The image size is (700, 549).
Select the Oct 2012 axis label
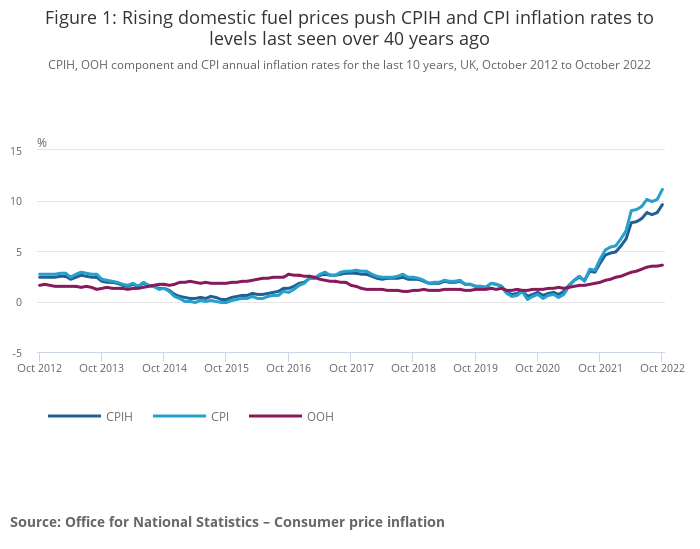39,368
